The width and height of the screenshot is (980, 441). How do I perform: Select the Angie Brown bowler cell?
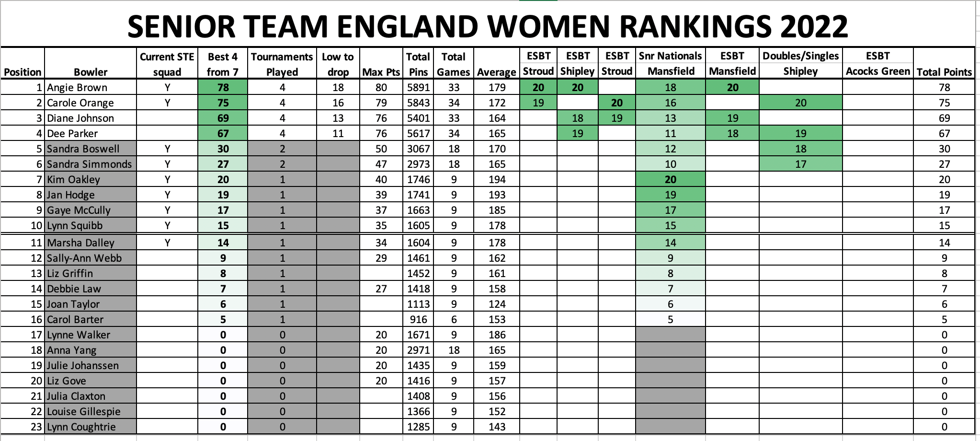point(91,87)
